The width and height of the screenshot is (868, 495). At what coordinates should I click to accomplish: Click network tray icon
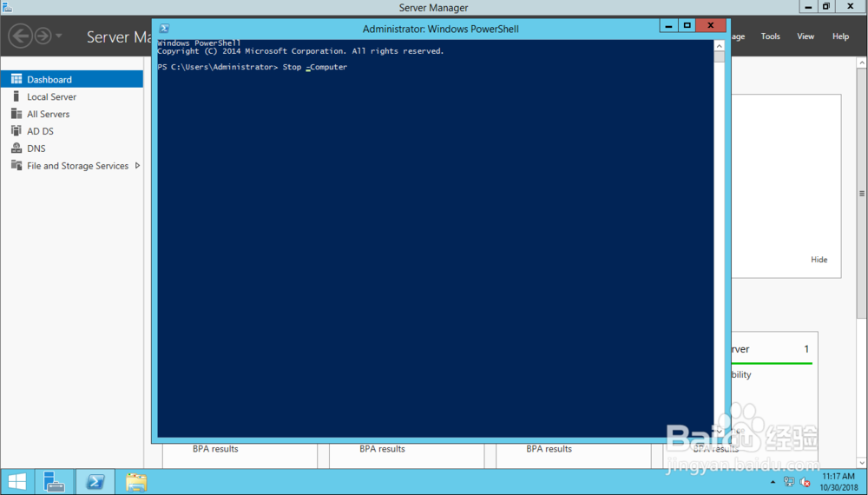[789, 482]
